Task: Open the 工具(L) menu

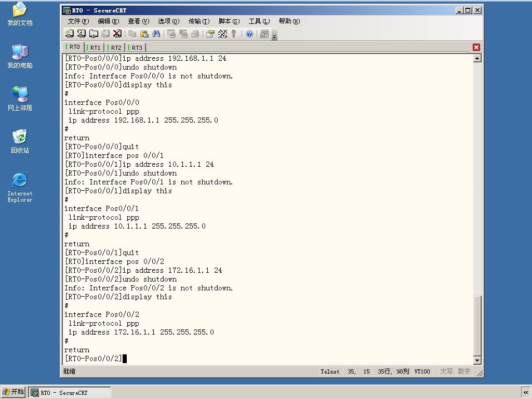Action: pos(259,21)
